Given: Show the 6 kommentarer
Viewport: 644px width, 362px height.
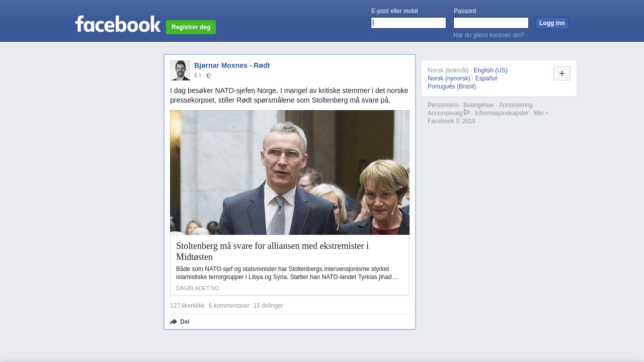Looking at the screenshot, I should tap(229, 306).
